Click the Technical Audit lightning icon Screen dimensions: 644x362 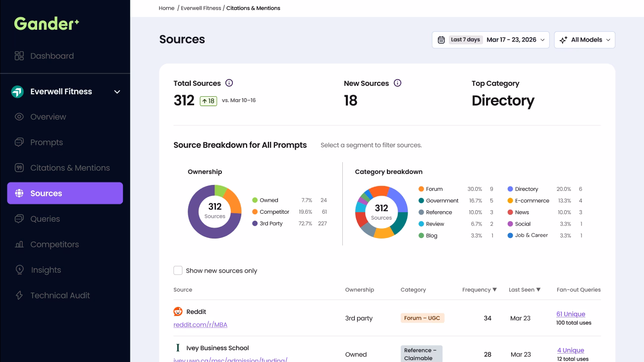tap(19, 296)
